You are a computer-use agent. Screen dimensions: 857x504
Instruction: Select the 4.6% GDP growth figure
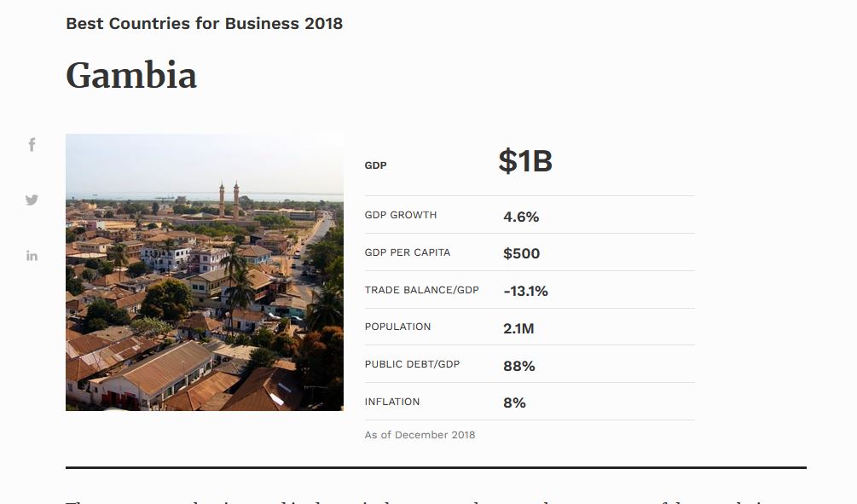click(x=521, y=217)
